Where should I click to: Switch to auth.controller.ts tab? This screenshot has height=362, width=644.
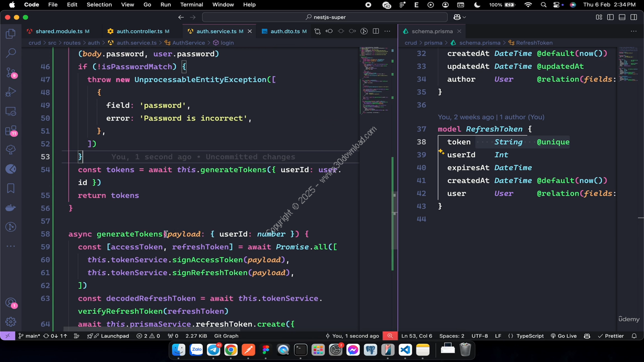pyautogui.click(x=138, y=31)
